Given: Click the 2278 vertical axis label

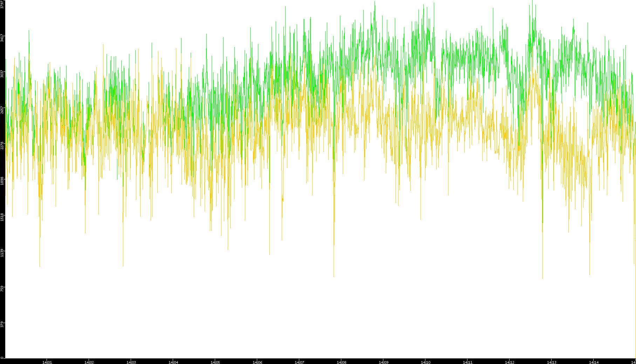Looking at the screenshot, I should [x=2, y=145].
